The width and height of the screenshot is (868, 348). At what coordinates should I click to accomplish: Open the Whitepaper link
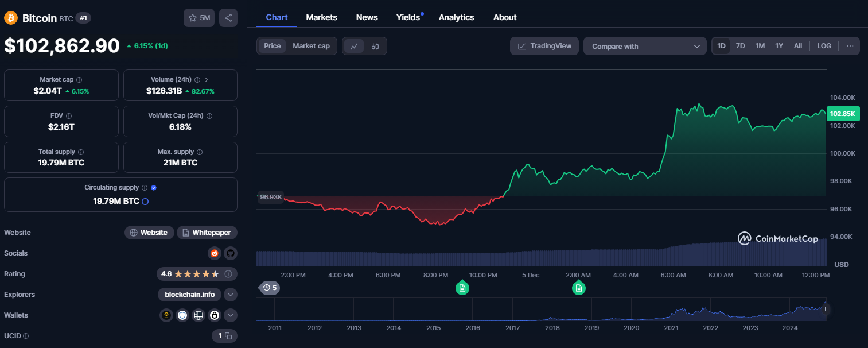207,233
